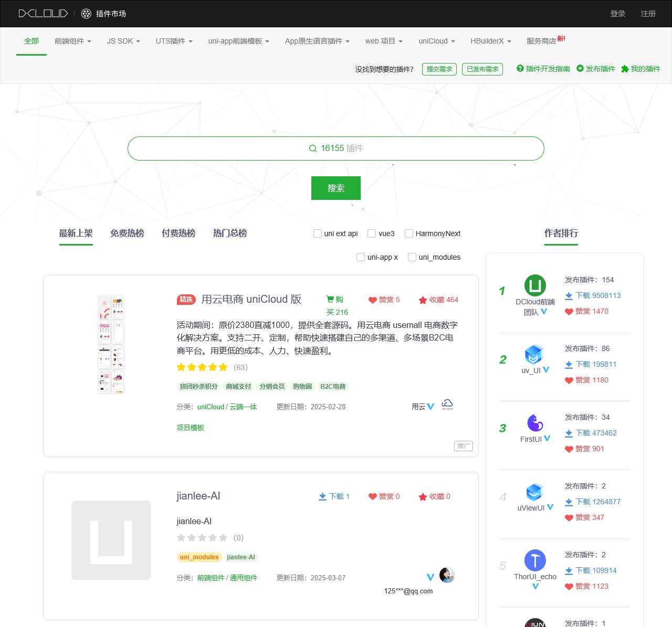Open the HBuilderX dropdown menu
The image size is (672, 627).
[491, 41]
